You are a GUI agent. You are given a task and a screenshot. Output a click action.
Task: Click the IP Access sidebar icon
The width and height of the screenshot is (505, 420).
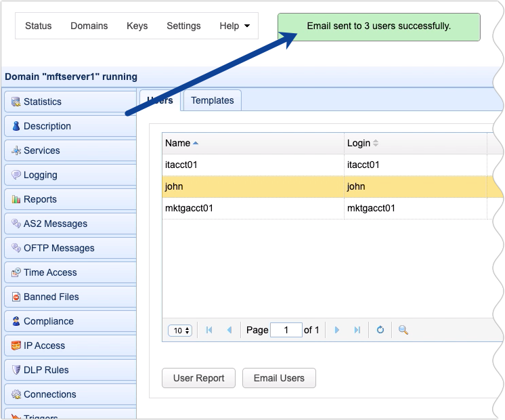pyautogui.click(x=16, y=345)
